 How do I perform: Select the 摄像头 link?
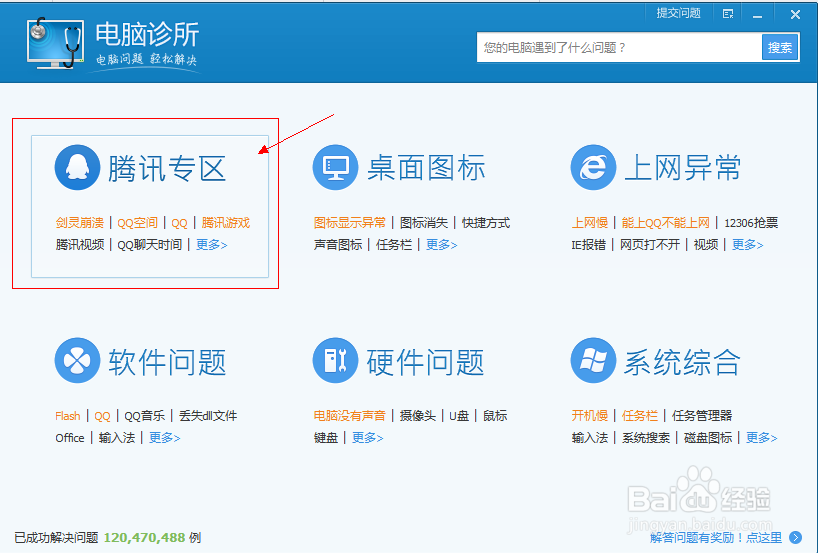[x=418, y=416]
